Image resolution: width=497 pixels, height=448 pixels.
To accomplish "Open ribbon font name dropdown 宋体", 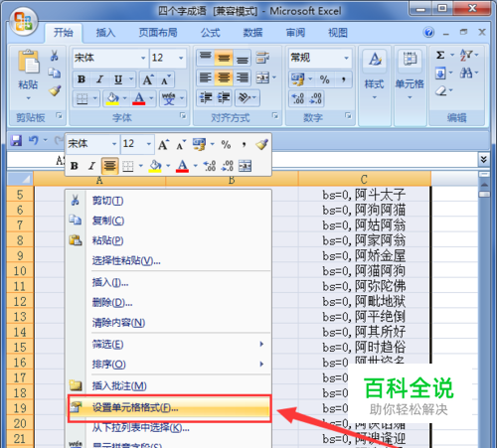I will point(143,58).
